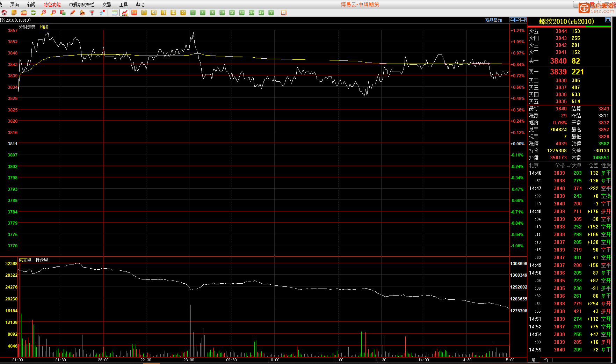Open the 特色功能 menu

tap(52, 5)
